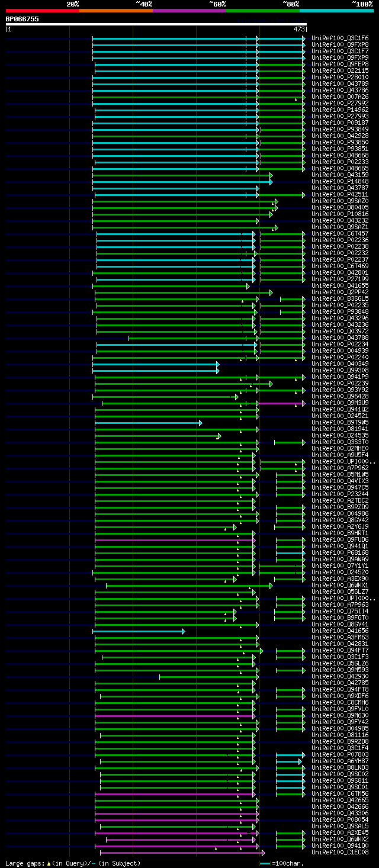Select the UniRef100_Q41656 label
The image size is (379, 868).
point(340,631)
